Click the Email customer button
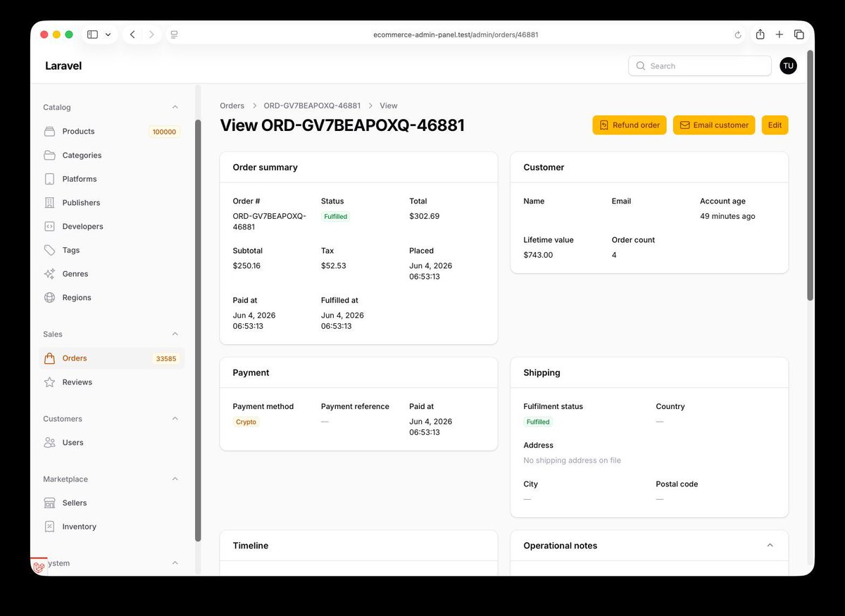Screen dimensions: 845x616 point(714,125)
